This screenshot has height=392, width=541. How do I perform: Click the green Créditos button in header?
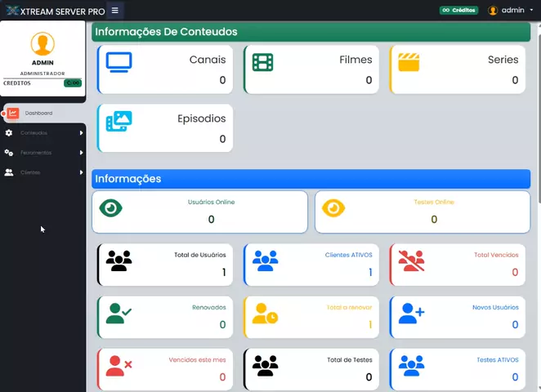(458, 11)
